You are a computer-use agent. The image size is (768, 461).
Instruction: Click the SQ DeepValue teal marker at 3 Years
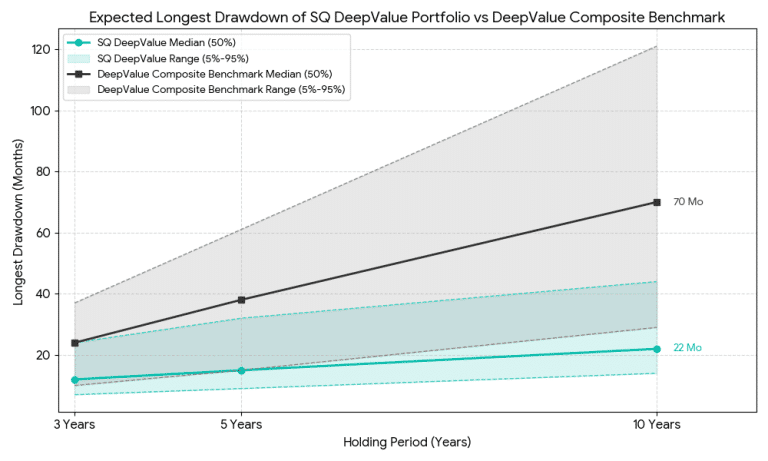pos(75,380)
